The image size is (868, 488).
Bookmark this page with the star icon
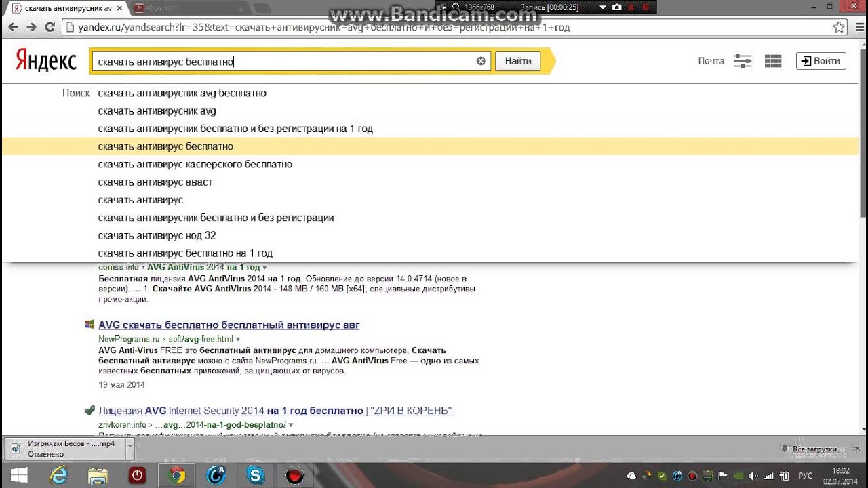(x=840, y=27)
